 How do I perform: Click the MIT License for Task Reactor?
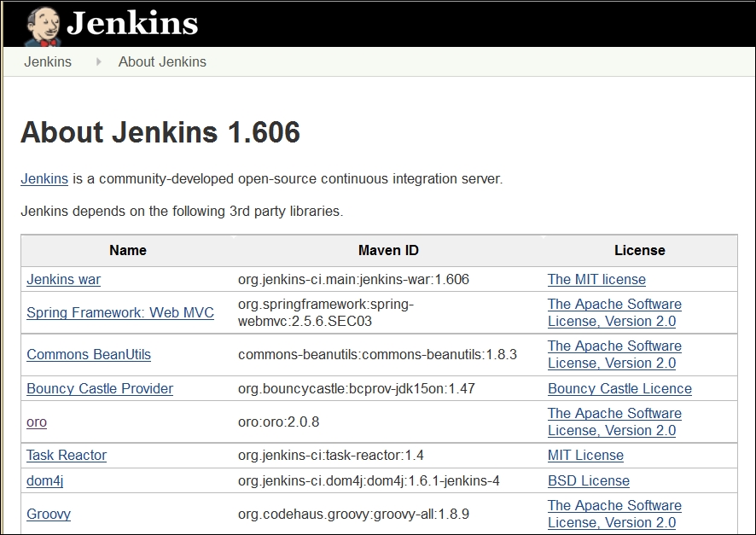click(x=585, y=455)
